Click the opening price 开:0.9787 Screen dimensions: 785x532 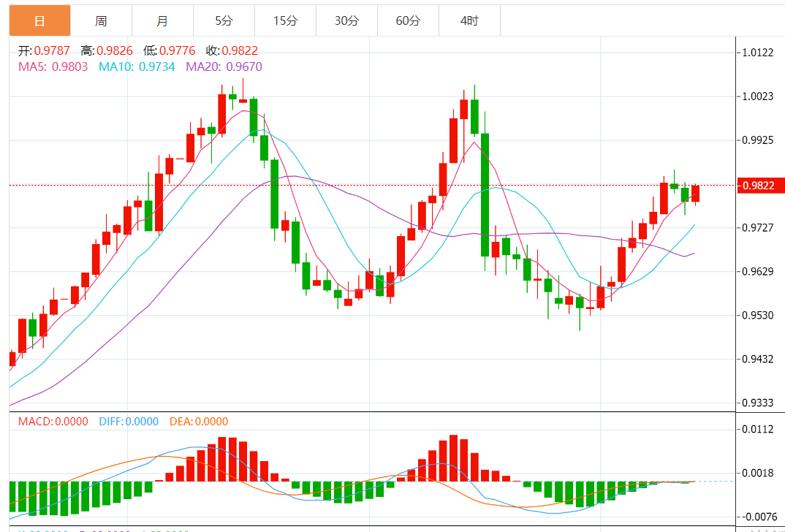44,50
